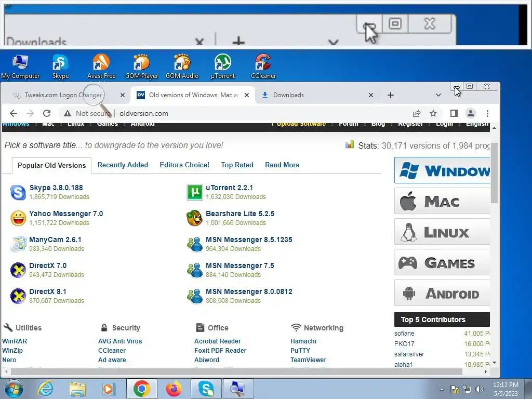532x399 pixels.
Task: Open CCleaner desktop shortcut
Action: pyautogui.click(x=263, y=66)
